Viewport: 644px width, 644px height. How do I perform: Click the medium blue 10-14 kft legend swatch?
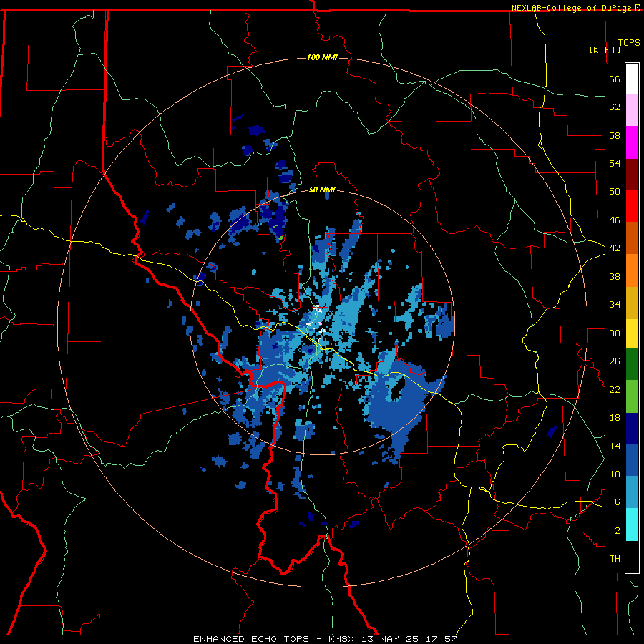tap(632, 460)
